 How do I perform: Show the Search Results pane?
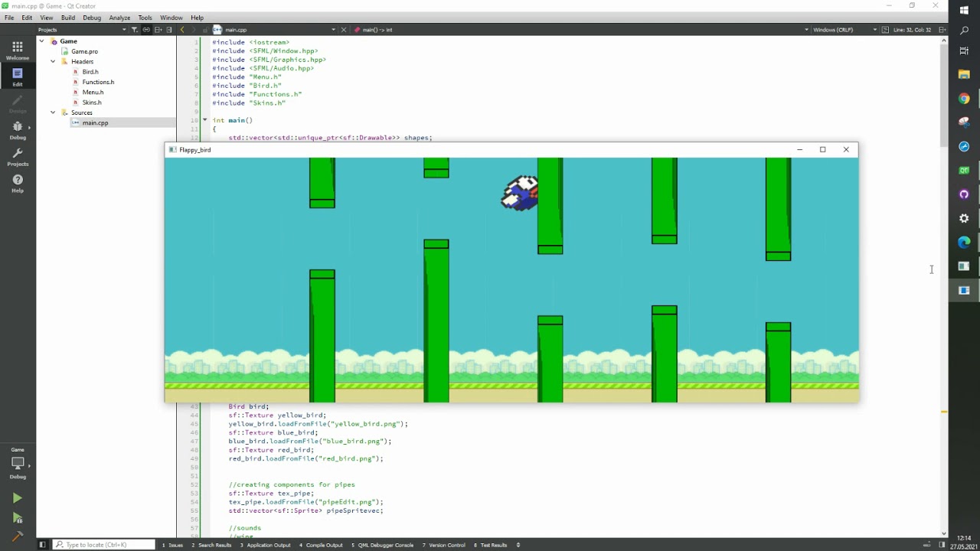(x=211, y=545)
